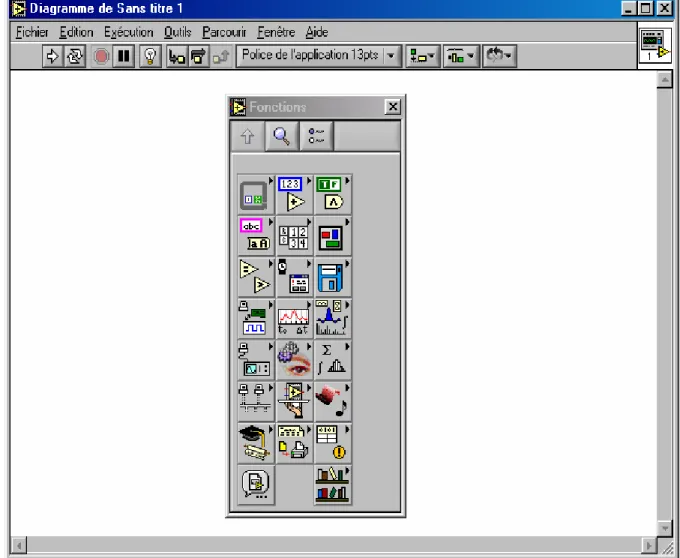Open the Cluster subpalette
The height and width of the screenshot is (558, 680).
[x=332, y=236]
